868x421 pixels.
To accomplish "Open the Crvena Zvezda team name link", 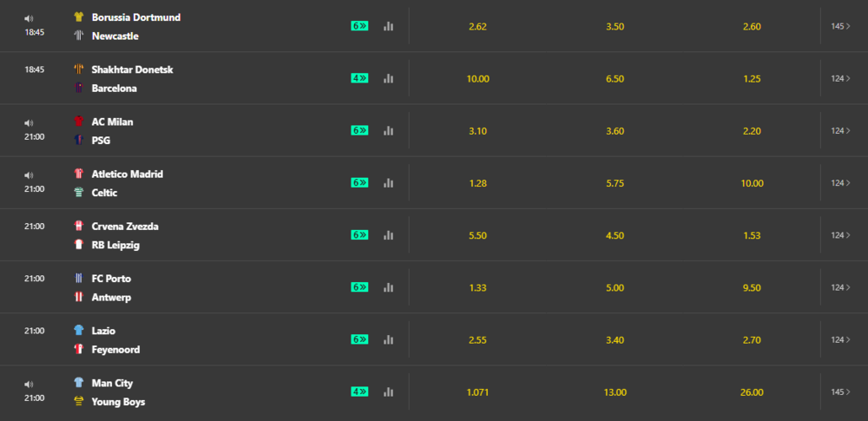I will coord(125,226).
